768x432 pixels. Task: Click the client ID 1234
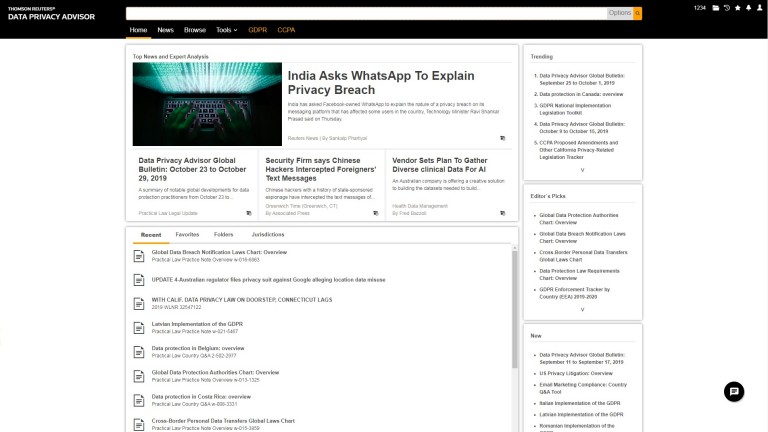pyautogui.click(x=699, y=8)
